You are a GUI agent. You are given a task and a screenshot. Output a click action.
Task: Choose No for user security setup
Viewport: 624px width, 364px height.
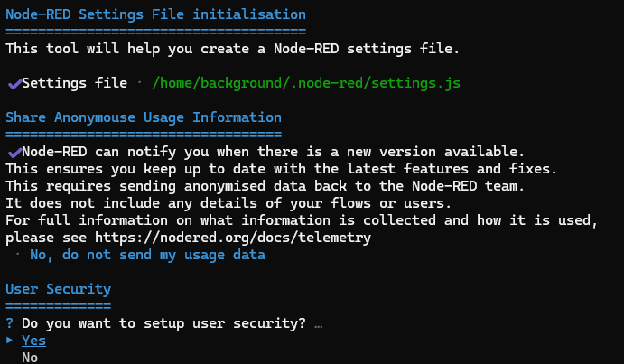coord(30,358)
